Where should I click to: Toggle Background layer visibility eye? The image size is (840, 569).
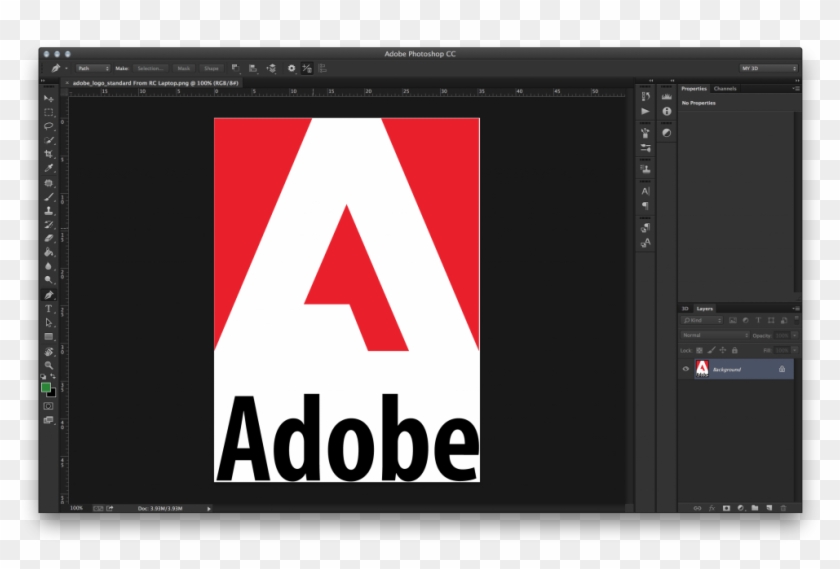coord(685,369)
